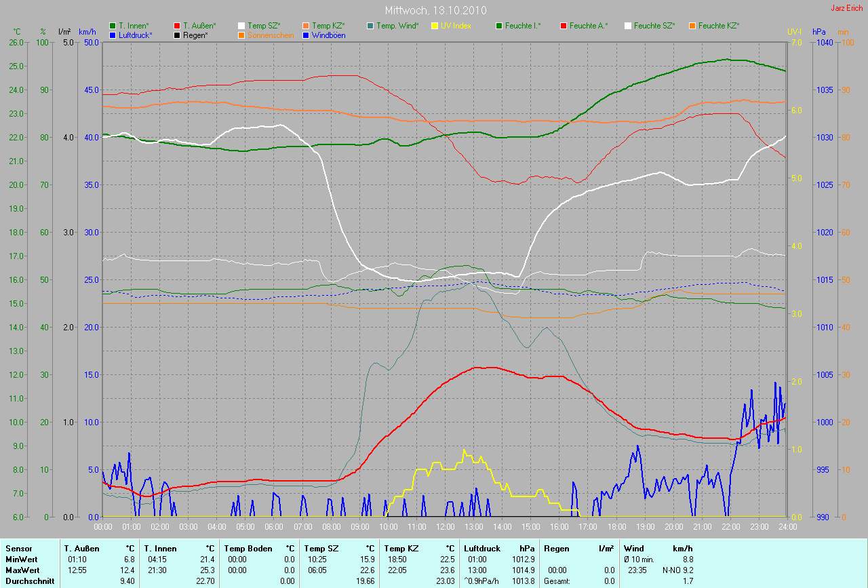Click the Feuchte SZ legend label

tap(654, 26)
